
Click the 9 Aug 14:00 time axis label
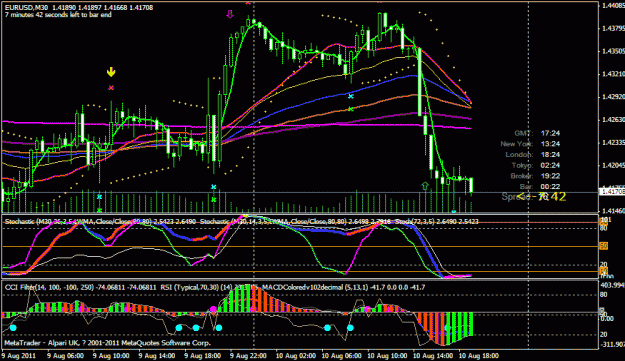point(157,355)
